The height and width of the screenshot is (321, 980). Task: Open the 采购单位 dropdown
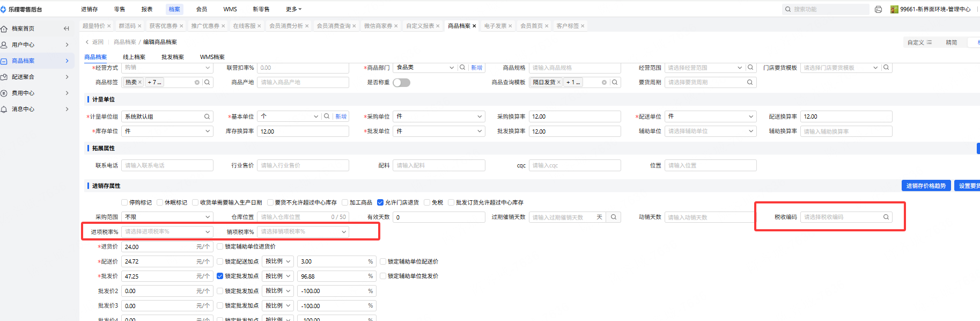pyautogui.click(x=439, y=116)
